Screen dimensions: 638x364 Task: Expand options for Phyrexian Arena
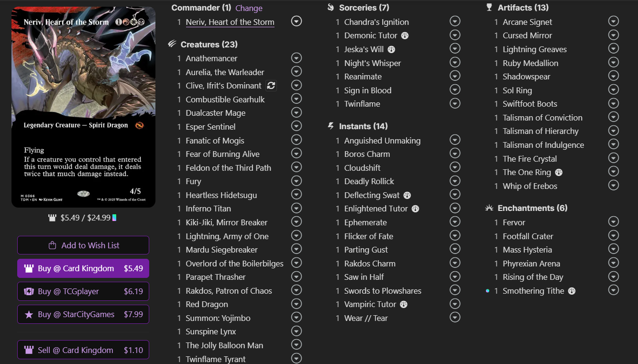click(614, 263)
